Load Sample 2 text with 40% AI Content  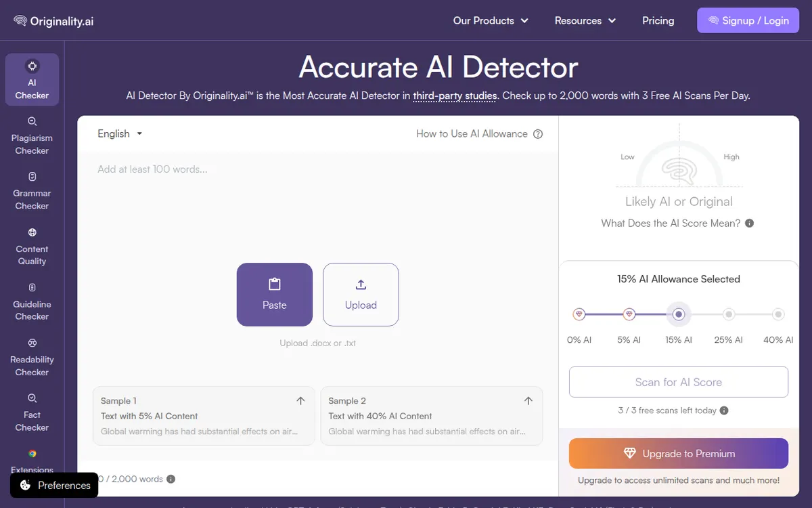(432, 416)
